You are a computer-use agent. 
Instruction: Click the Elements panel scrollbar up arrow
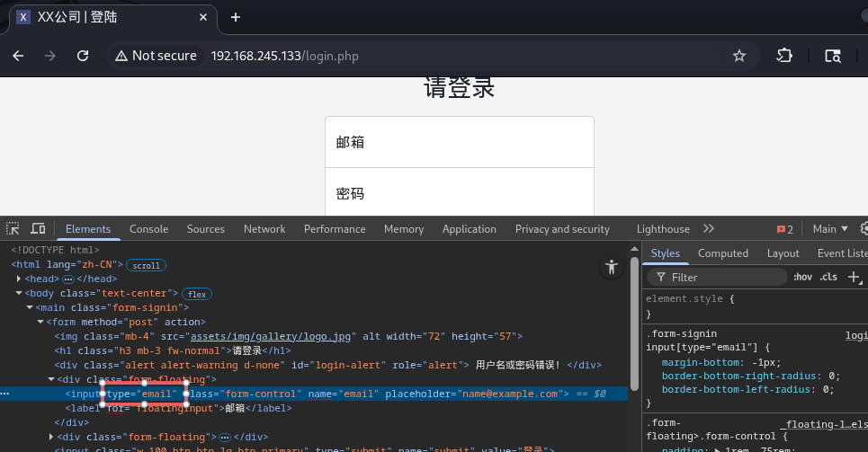(x=634, y=249)
